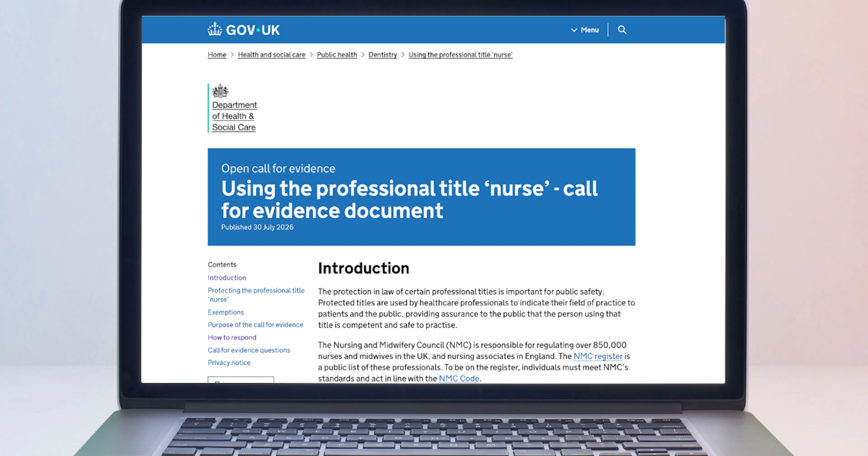
Task: Jump to Call for evidence questions
Action: 249,350
